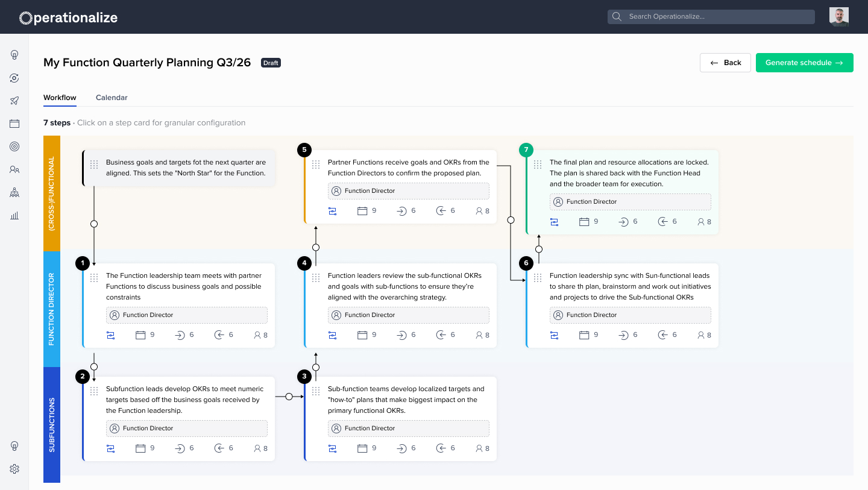Image resolution: width=868 pixels, height=490 pixels.
Task: Click drag handle on step 1 card
Action: [94, 278]
